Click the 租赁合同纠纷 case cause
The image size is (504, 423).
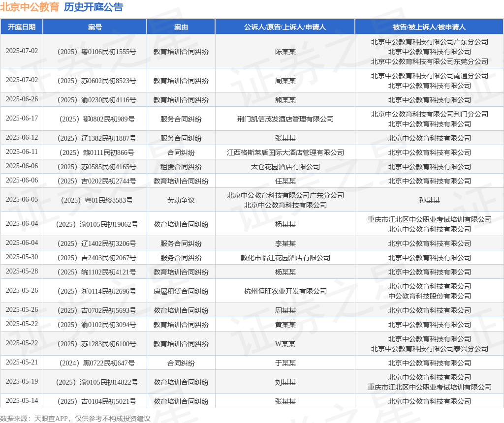[x=181, y=167]
